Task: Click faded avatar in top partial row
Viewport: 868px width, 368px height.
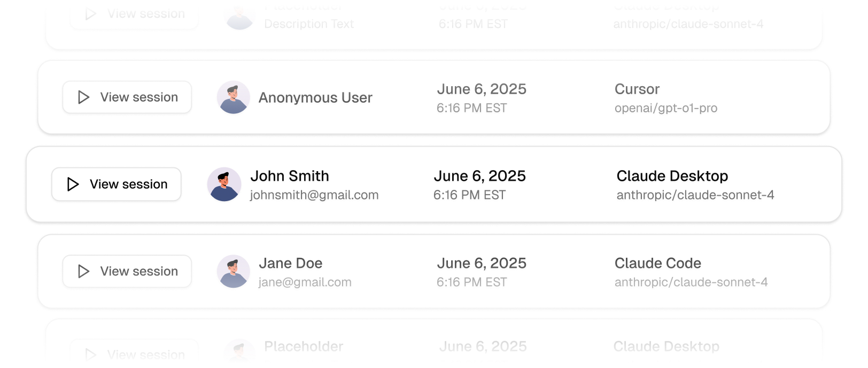Action: 240,15
